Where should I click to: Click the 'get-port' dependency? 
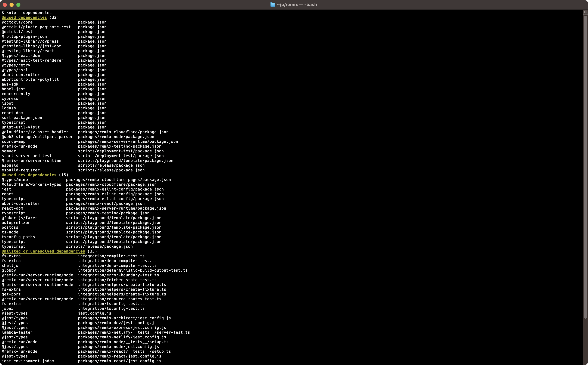11,294
